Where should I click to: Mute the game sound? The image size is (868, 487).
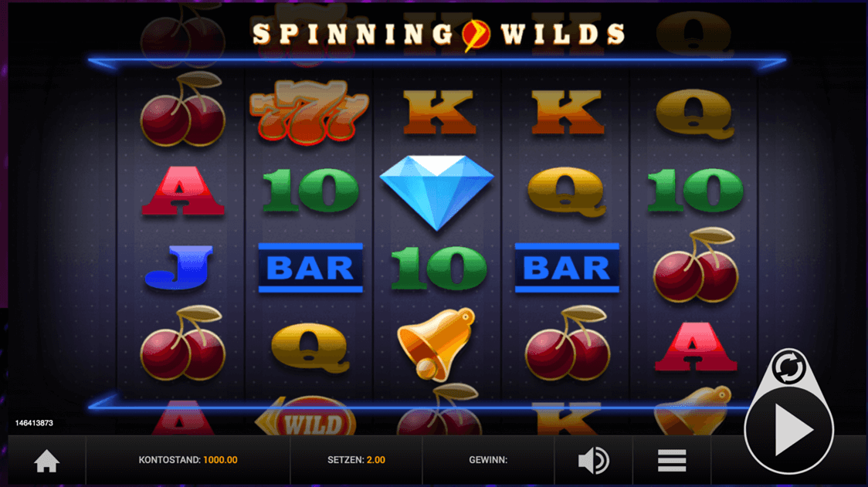593,461
